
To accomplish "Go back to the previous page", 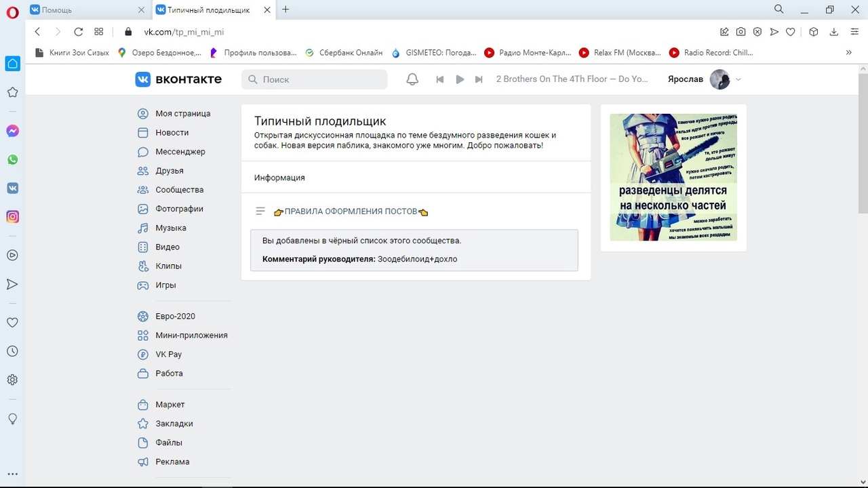I will click(x=37, y=32).
